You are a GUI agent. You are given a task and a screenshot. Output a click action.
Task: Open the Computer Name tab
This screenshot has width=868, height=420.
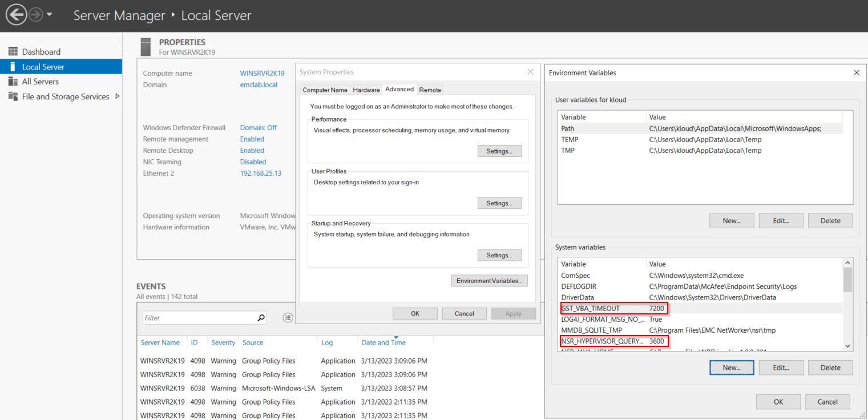point(324,90)
